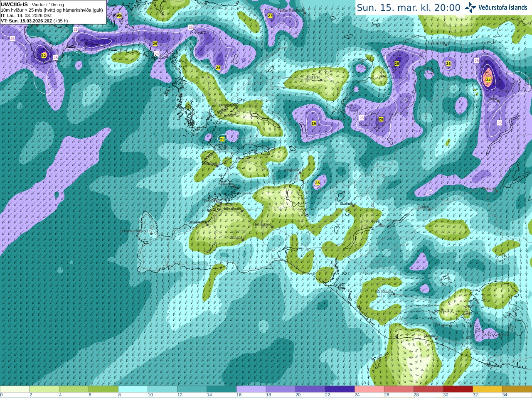Click the 29 gust label southwest of Hveravellir
The image size is (532, 398).
[397, 64]
